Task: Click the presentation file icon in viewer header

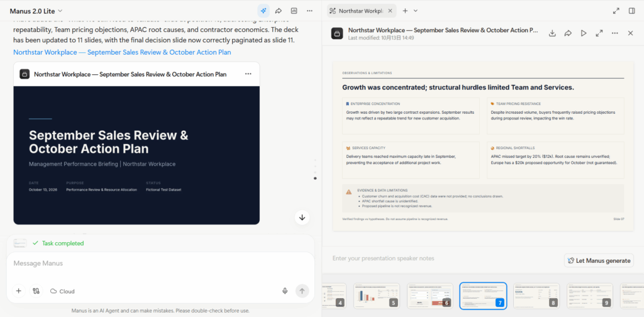Action: point(337,34)
